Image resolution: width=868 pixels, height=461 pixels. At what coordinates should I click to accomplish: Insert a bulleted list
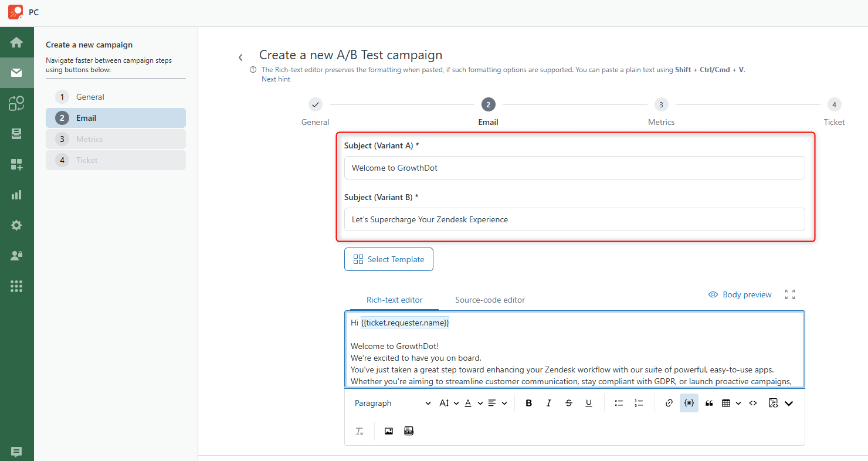click(619, 403)
